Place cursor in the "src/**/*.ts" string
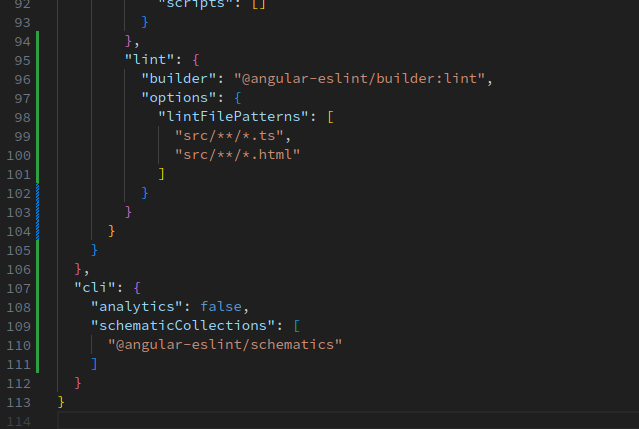Image resolution: width=639 pixels, height=429 pixels. coord(232,135)
